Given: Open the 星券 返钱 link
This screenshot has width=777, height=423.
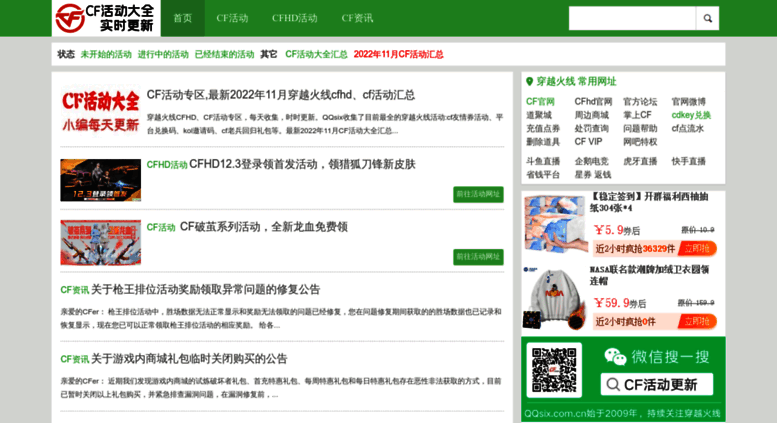Looking at the screenshot, I should [x=593, y=174].
